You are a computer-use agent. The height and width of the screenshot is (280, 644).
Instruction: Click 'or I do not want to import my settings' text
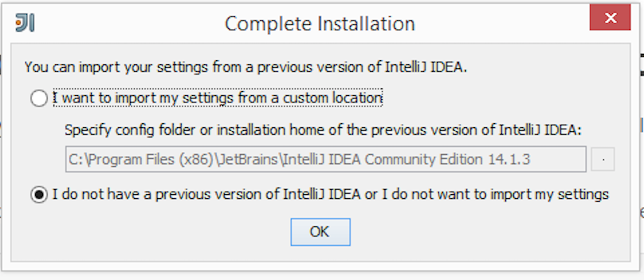pos(486,194)
